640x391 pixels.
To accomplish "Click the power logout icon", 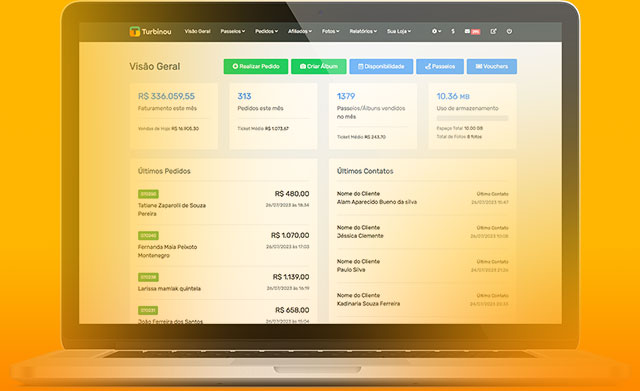I will [509, 31].
